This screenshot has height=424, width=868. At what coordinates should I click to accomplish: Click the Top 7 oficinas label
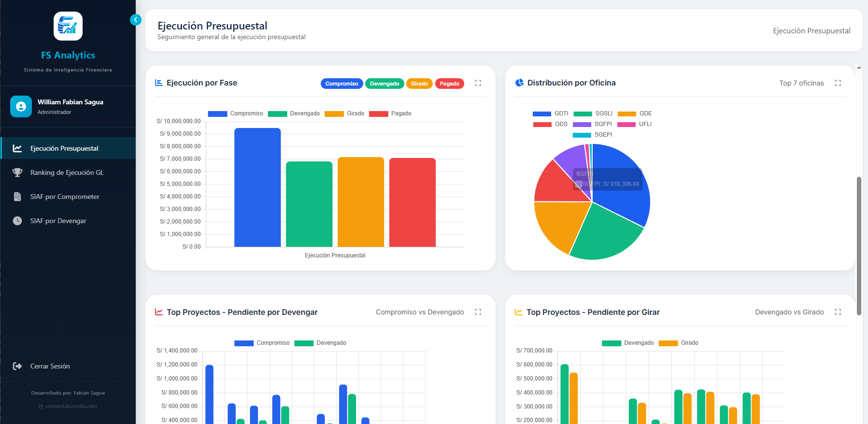[801, 83]
